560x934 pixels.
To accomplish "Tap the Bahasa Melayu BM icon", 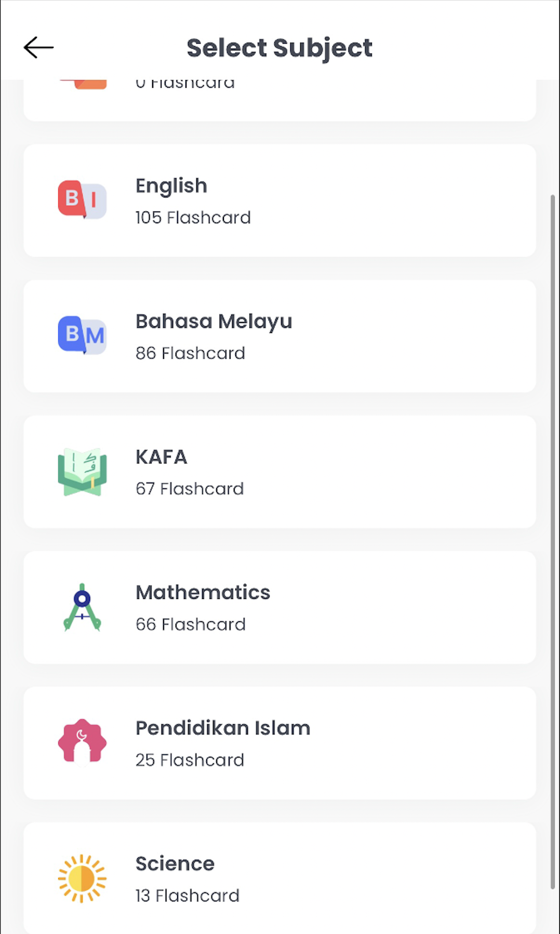I will (82, 336).
